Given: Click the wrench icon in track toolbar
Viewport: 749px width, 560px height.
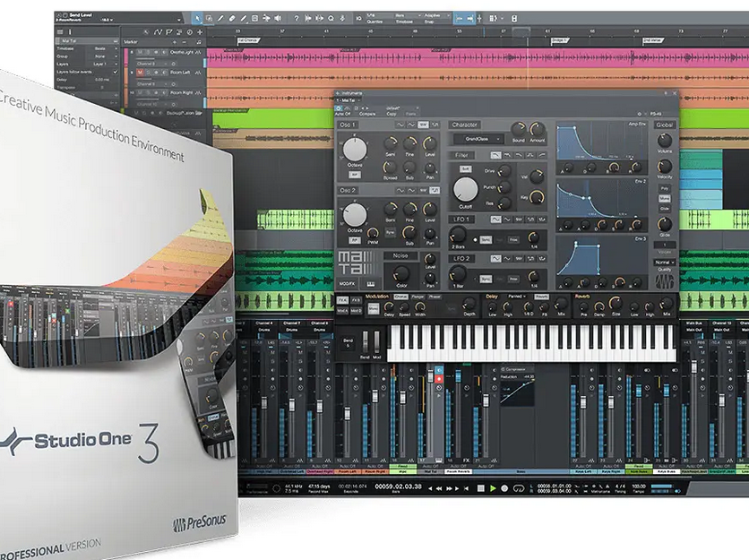Looking at the screenshot, I should coord(146,32).
